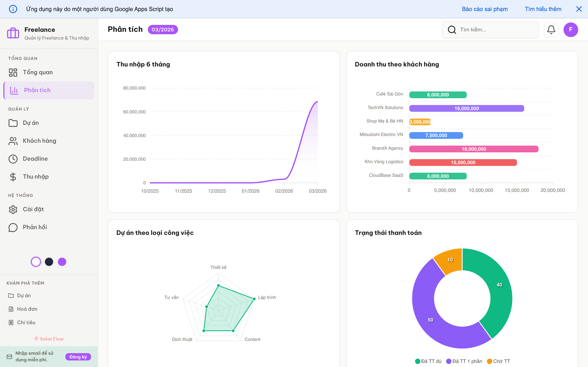Viewport: 588px width, 367px height.
Task: Click the Thu nhập dollar icon
Action: (x=13, y=177)
